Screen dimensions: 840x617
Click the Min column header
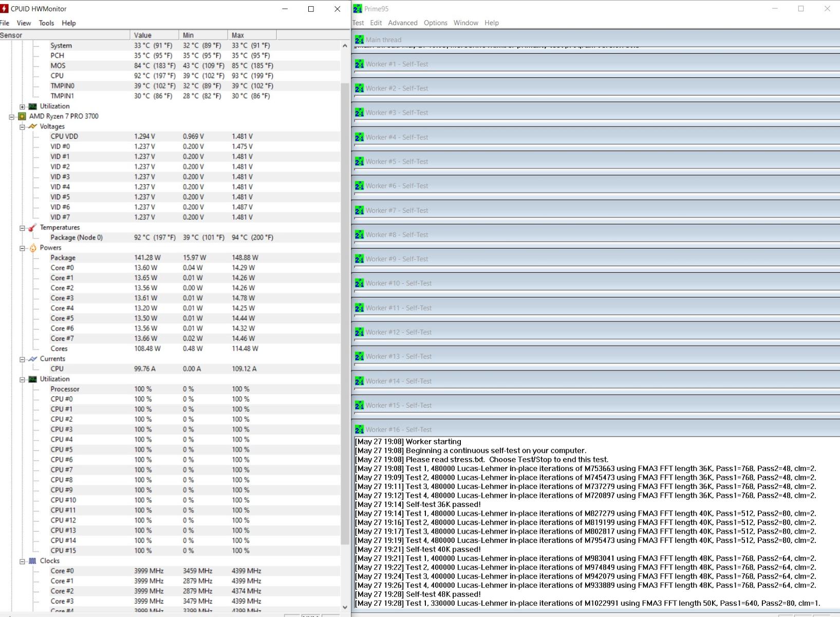(203, 35)
